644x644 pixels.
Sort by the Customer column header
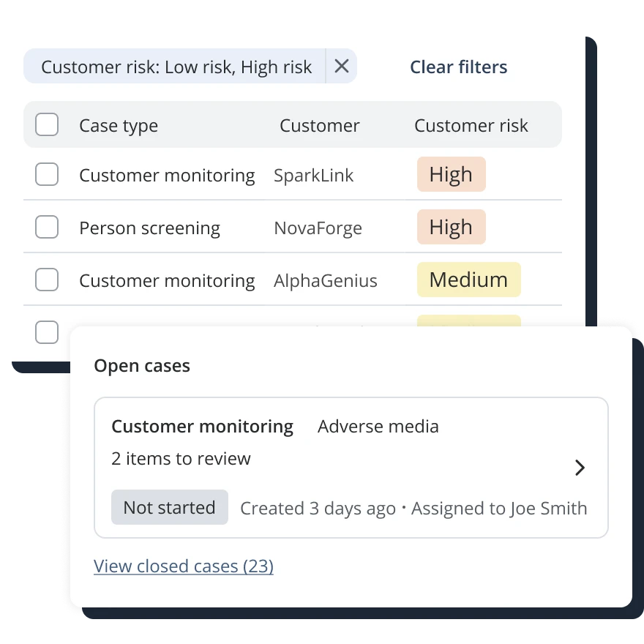pos(320,126)
